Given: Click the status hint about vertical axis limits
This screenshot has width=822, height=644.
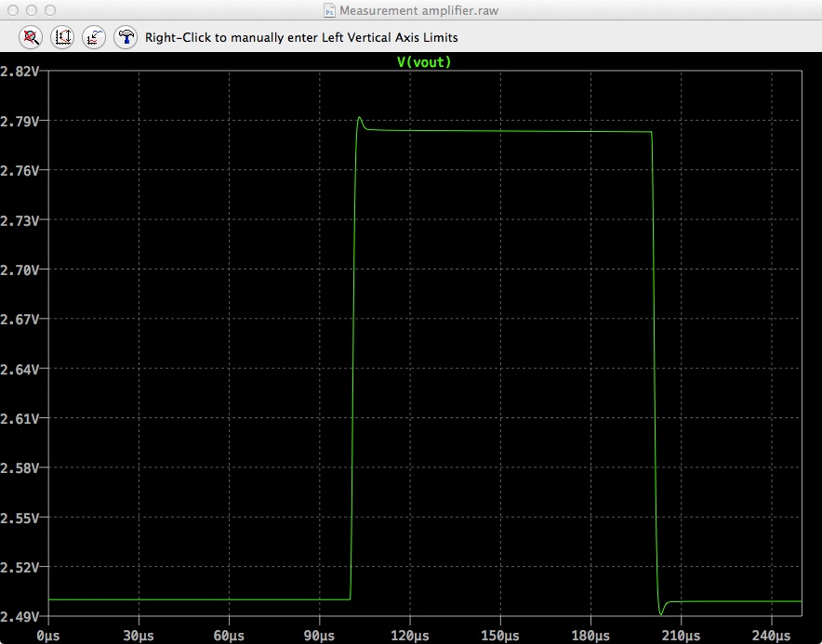Looking at the screenshot, I should coord(301,38).
